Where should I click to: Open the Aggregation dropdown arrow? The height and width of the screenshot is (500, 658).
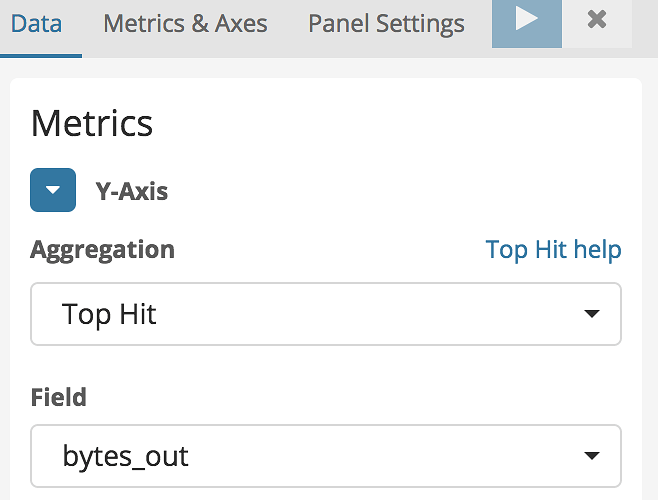[591, 315]
